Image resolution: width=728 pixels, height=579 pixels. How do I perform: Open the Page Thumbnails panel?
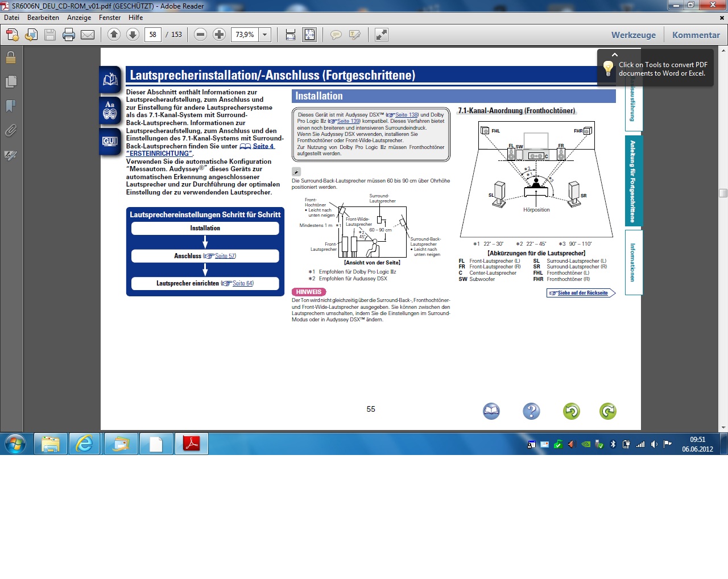coord(11,82)
